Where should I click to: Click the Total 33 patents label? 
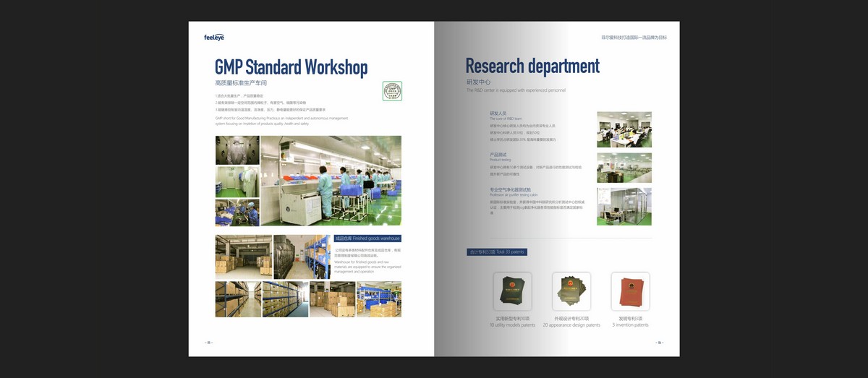pyautogui.click(x=496, y=252)
